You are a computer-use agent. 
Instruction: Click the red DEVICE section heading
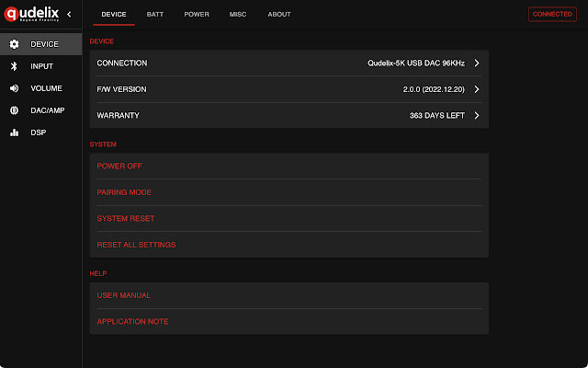coord(102,41)
